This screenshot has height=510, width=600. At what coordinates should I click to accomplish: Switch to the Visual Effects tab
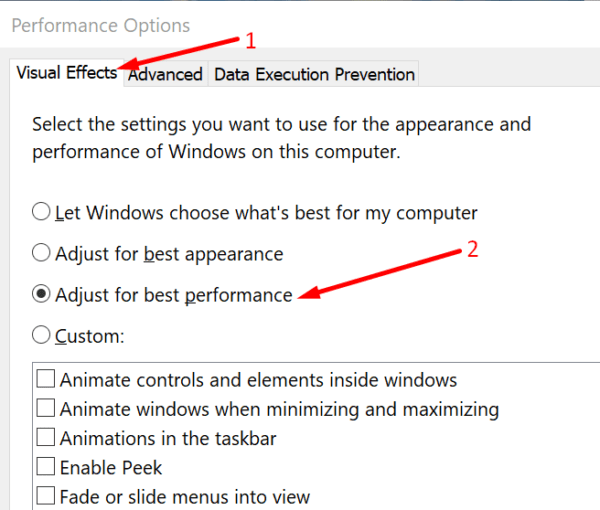pos(66,73)
